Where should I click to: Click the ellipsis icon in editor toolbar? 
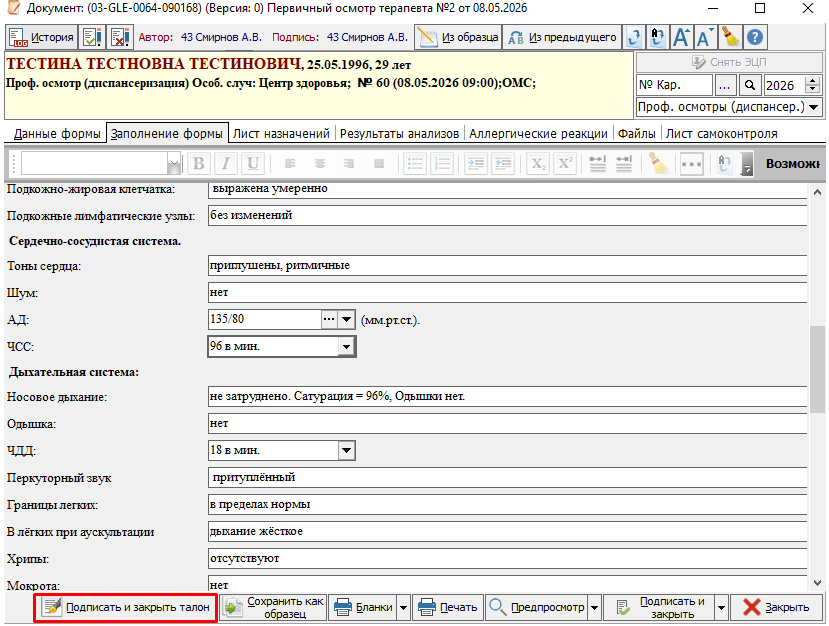point(692,164)
